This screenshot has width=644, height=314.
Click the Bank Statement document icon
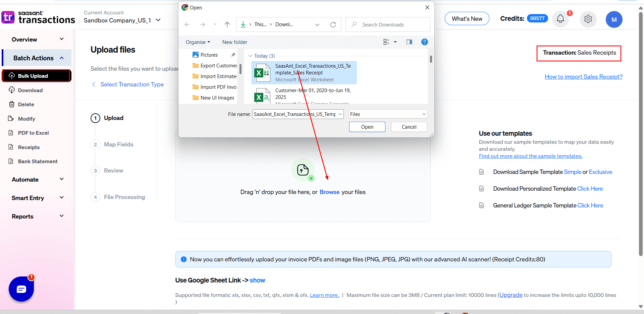[x=11, y=161]
